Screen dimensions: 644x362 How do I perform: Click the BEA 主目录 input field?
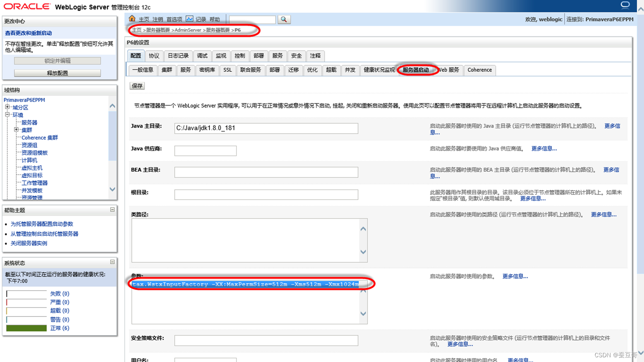point(266,172)
